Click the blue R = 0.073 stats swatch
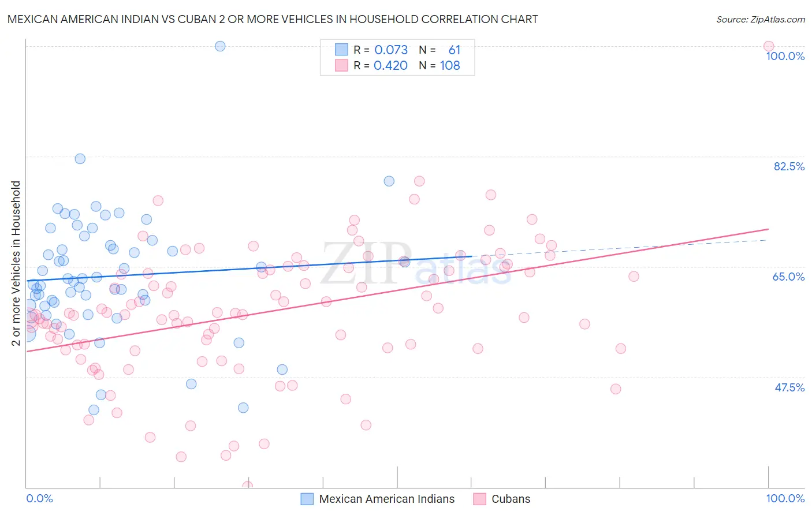The width and height of the screenshot is (812, 515). tap(341, 50)
